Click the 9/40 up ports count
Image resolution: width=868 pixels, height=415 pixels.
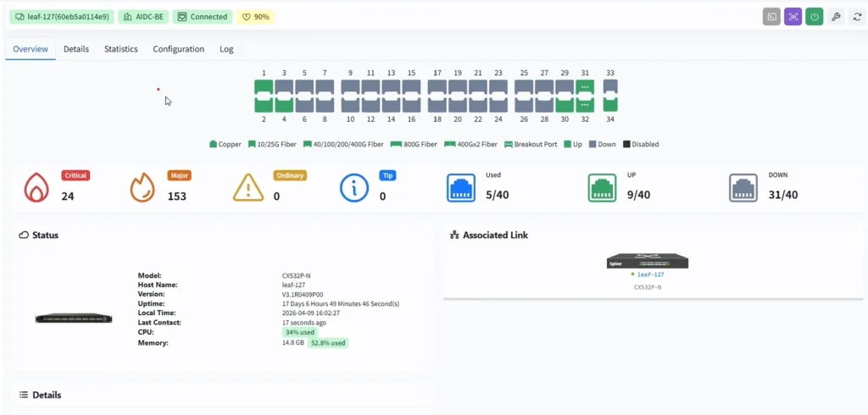[x=639, y=195]
